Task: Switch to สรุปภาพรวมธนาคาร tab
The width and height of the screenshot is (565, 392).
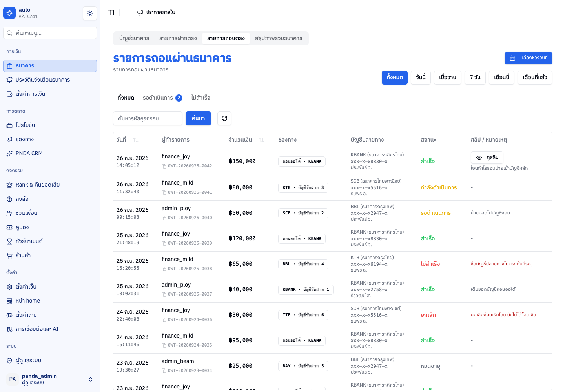Action: coord(279,38)
